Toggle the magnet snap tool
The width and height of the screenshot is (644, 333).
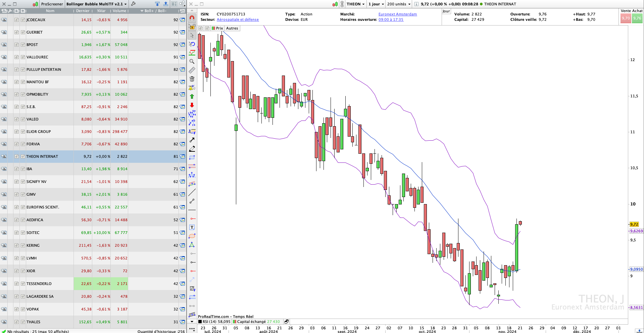[x=192, y=18]
